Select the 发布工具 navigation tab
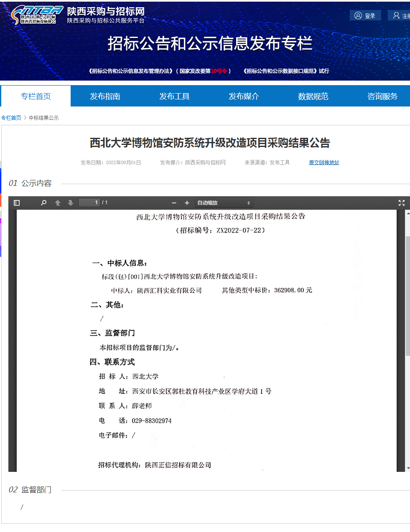The image size is (410, 532). pos(174,96)
